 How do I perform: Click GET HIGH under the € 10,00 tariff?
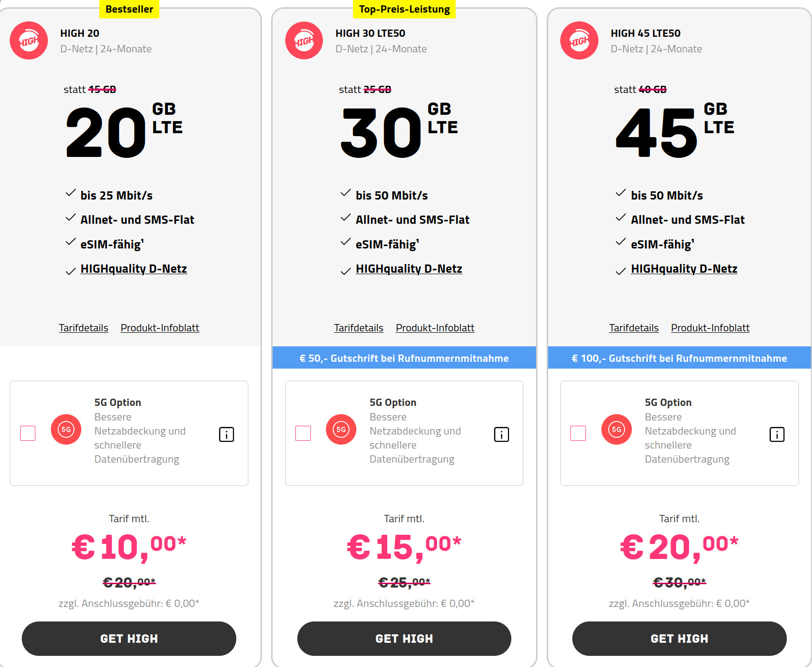(129, 638)
